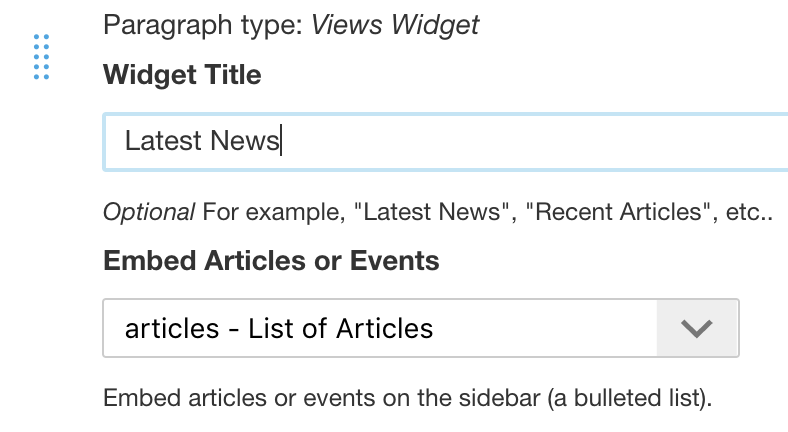Click the dotted drag handle icon
The image size is (788, 432).
41,57
